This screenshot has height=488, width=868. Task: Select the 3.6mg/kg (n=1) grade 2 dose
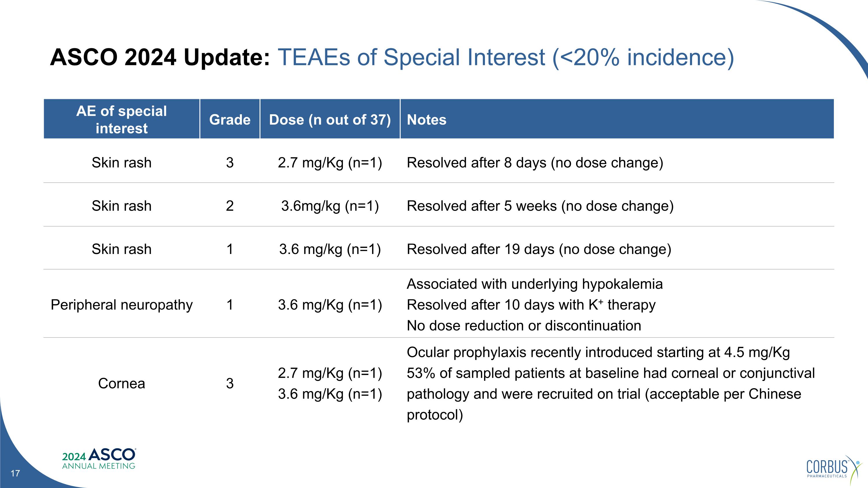pyautogui.click(x=330, y=206)
